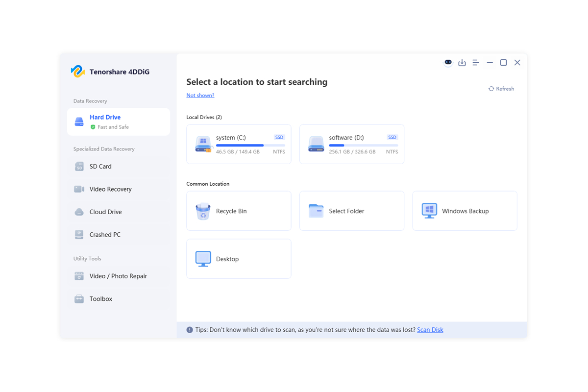Click the Scan Disk link

[x=430, y=330]
